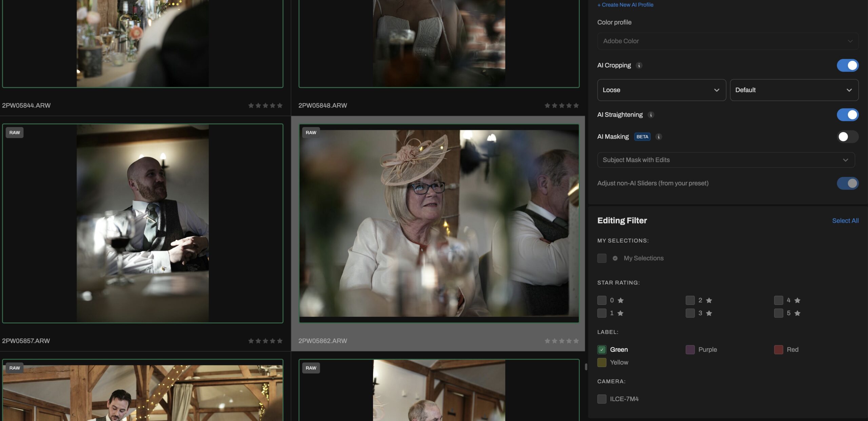Click Create New AI Profile link
Image resolution: width=868 pixels, height=421 pixels.
(x=625, y=5)
